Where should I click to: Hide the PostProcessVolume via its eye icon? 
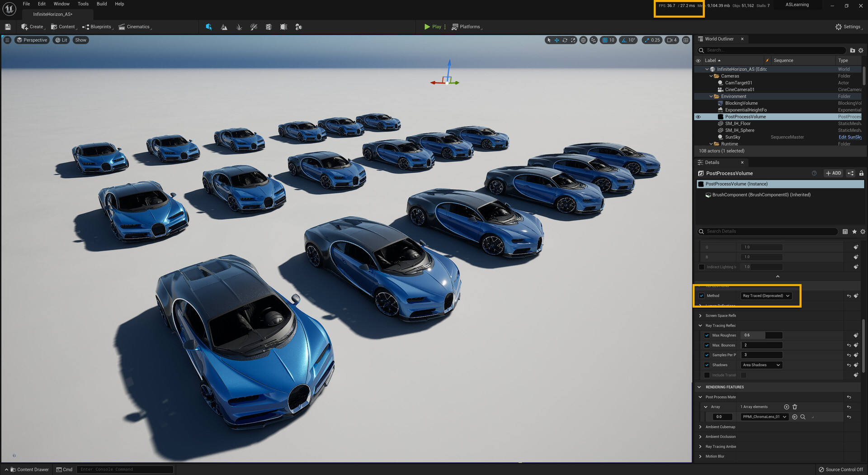tap(698, 117)
